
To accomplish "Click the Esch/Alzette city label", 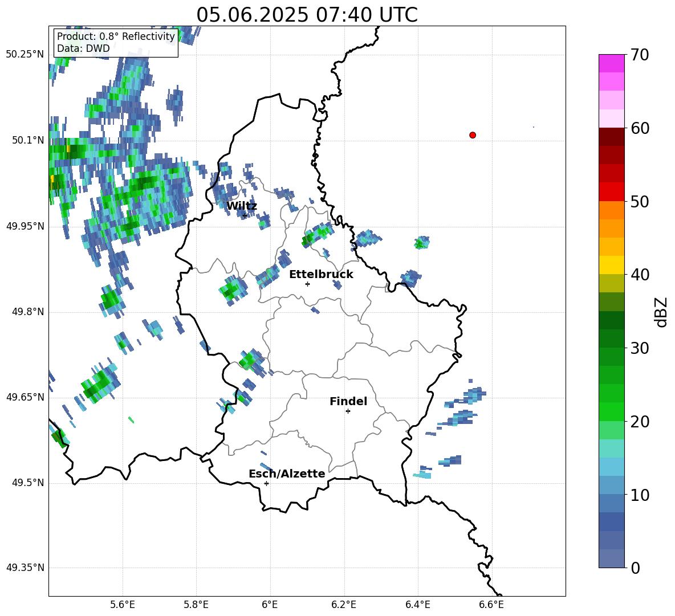I will coord(287,474).
